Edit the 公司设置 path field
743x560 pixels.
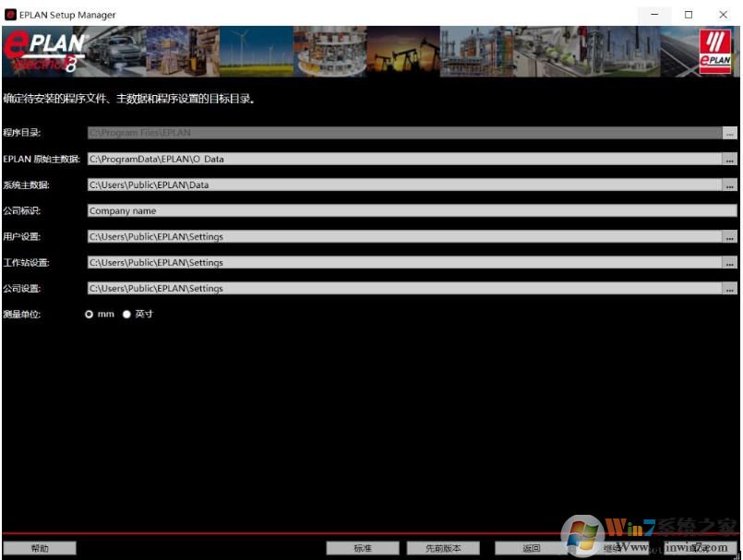(x=404, y=289)
